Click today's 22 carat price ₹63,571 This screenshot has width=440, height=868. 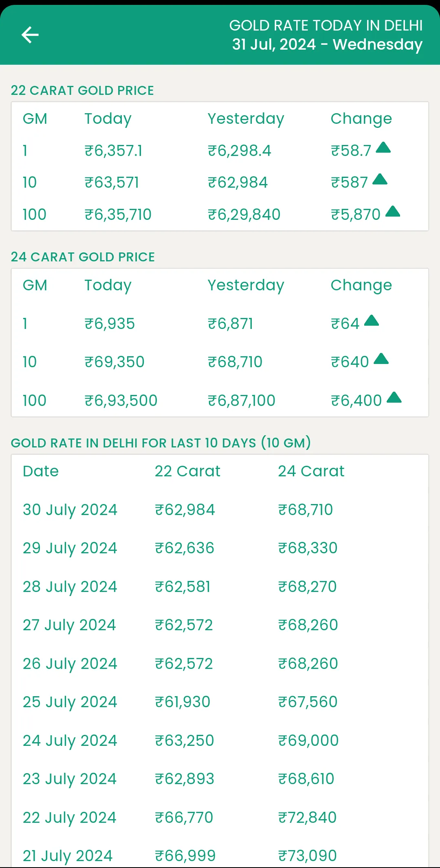pos(112,182)
